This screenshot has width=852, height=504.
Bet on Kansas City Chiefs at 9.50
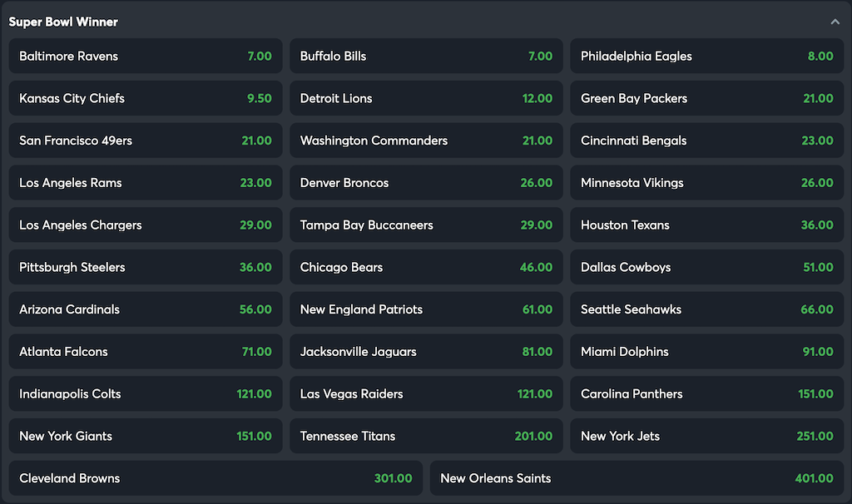click(x=145, y=98)
